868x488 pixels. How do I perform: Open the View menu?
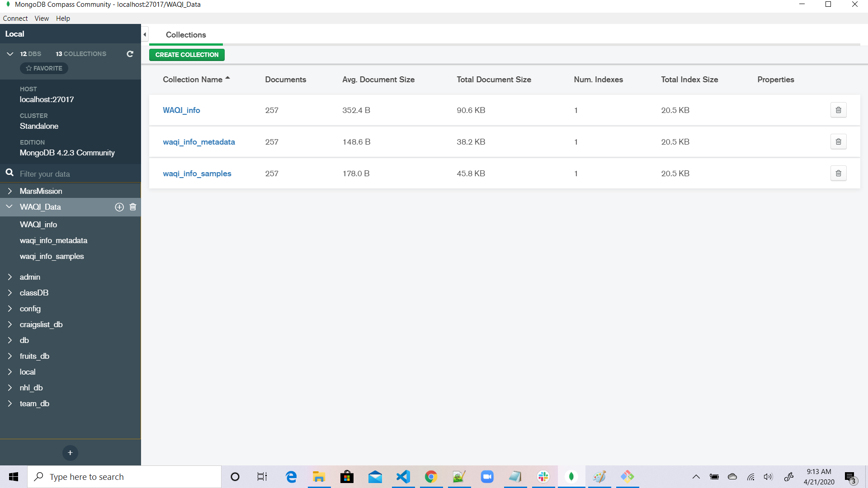pyautogui.click(x=42, y=19)
